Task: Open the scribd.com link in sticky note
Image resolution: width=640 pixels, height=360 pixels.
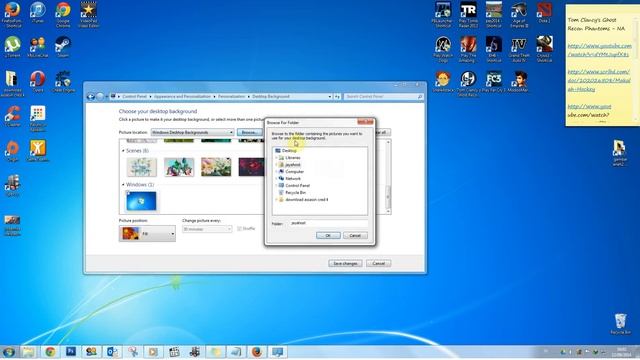Action: point(599,80)
